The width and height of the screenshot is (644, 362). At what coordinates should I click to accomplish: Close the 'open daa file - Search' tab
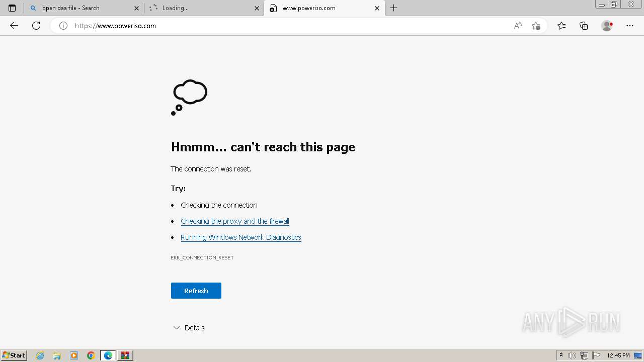point(136,8)
